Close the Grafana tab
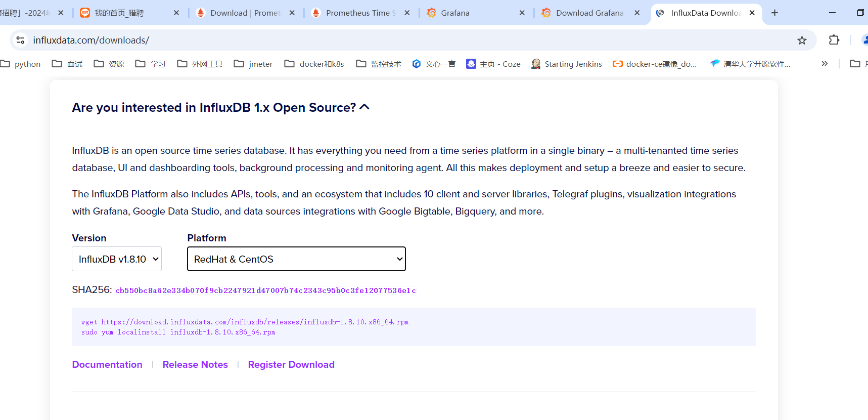Viewport: 868px width, 420px height. (522, 13)
